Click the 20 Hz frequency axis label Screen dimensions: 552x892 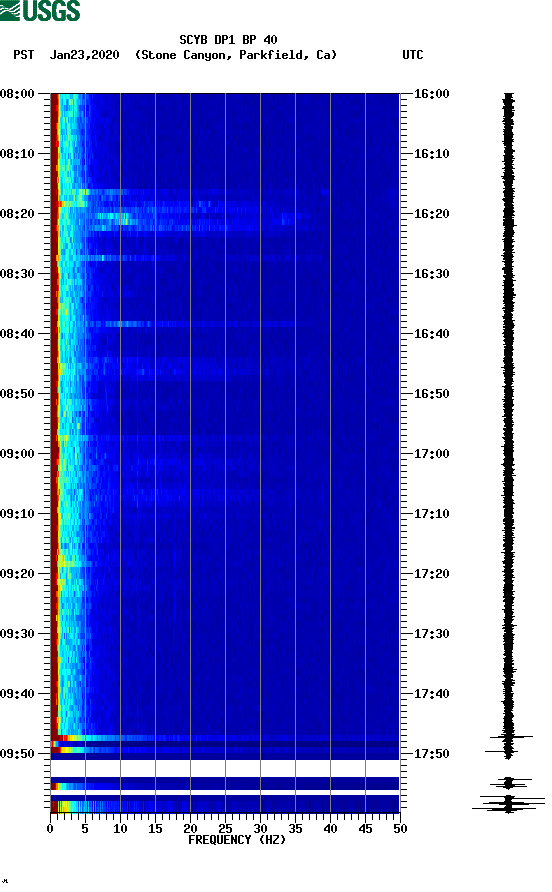tap(190, 829)
